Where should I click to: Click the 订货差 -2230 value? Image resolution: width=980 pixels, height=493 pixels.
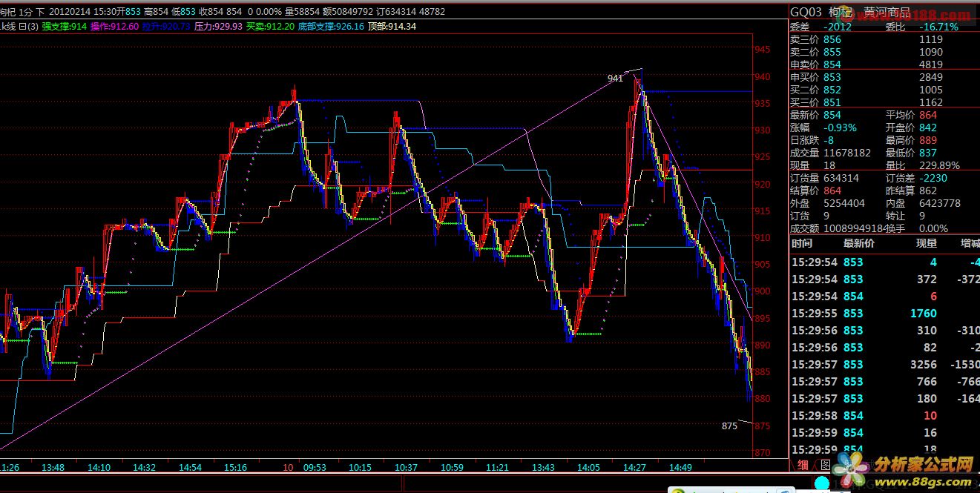pos(934,178)
